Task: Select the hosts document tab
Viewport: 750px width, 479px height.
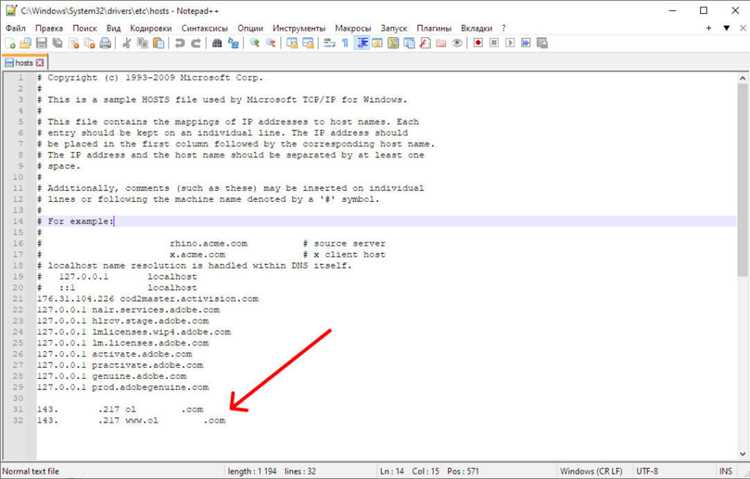Action: pos(24,63)
